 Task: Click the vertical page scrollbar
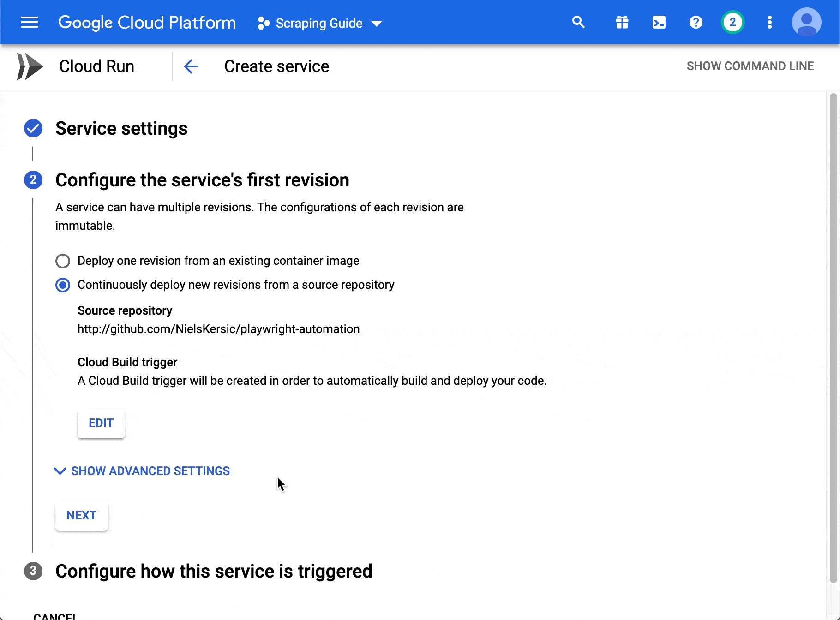coord(833,338)
